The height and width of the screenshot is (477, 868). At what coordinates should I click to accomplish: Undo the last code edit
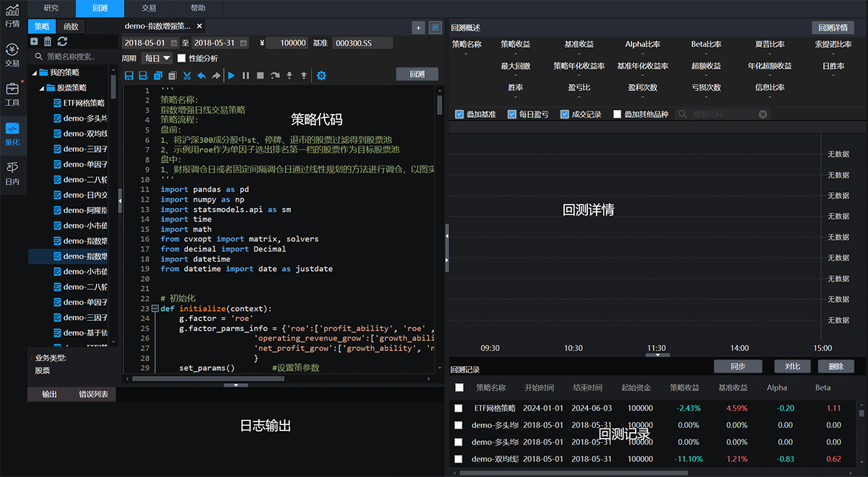click(201, 75)
